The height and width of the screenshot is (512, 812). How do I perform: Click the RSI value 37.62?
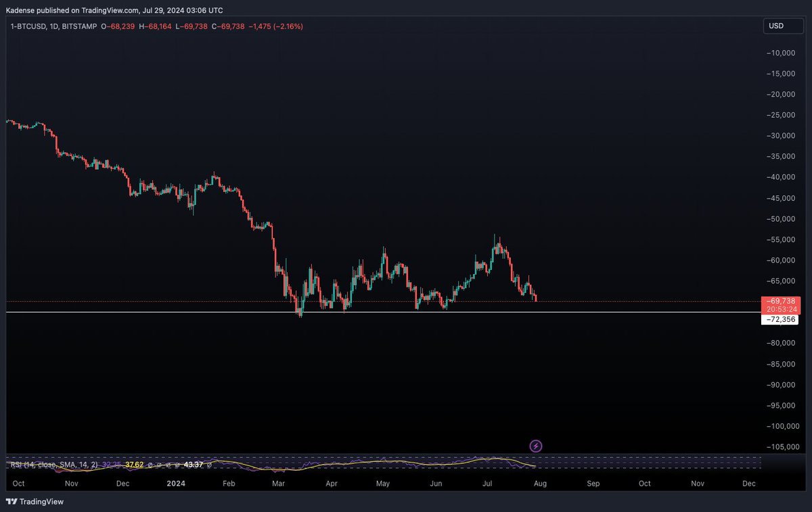pyautogui.click(x=134, y=465)
